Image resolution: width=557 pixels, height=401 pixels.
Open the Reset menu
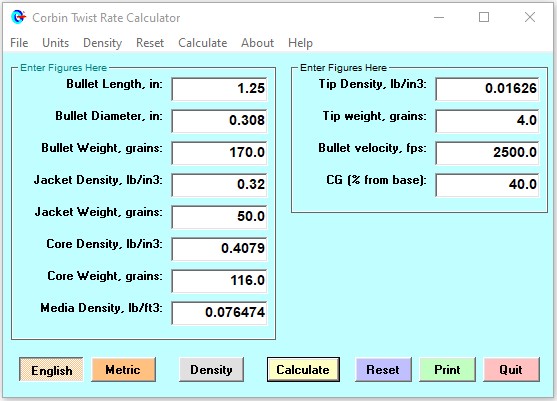pos(150,43)
